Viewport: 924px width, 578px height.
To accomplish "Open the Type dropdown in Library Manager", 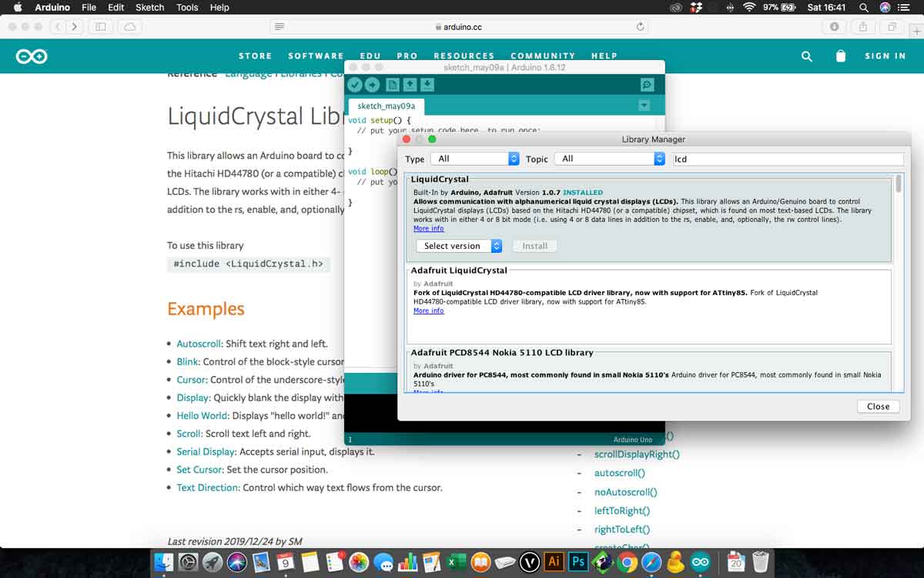I will click(475, 159).
